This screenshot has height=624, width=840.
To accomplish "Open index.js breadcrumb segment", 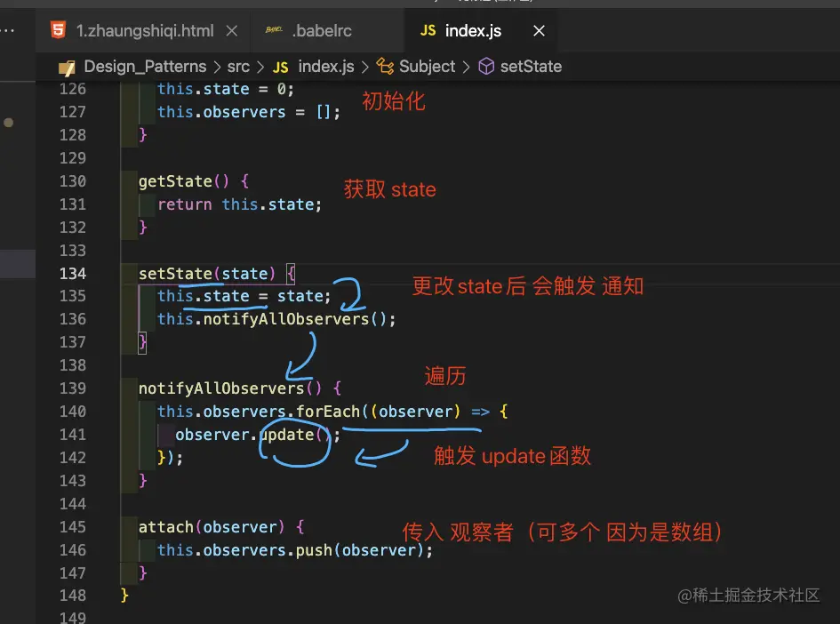I will tap(325, 67).
